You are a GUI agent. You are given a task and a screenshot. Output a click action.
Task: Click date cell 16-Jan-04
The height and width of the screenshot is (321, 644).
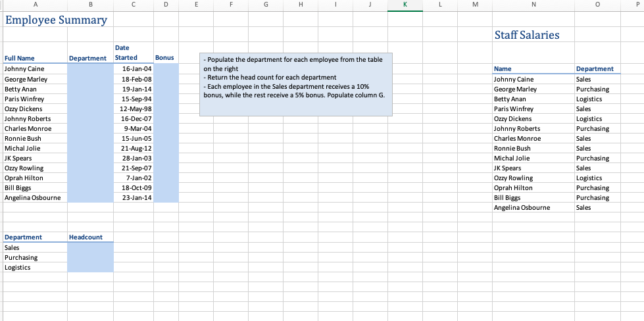click(134, 69)
